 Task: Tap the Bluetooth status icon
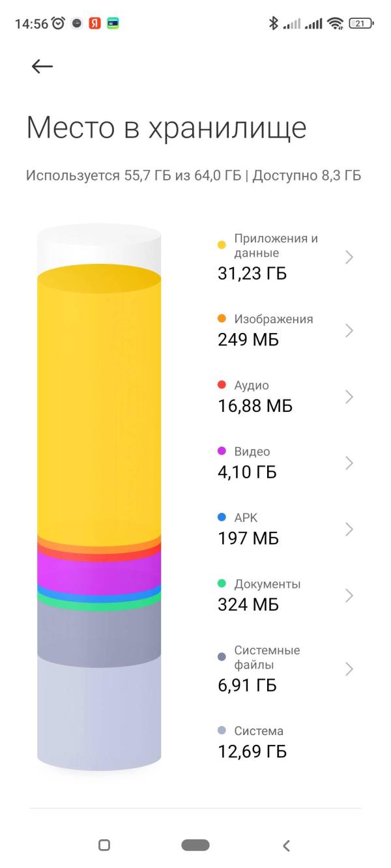pos(273,24)
